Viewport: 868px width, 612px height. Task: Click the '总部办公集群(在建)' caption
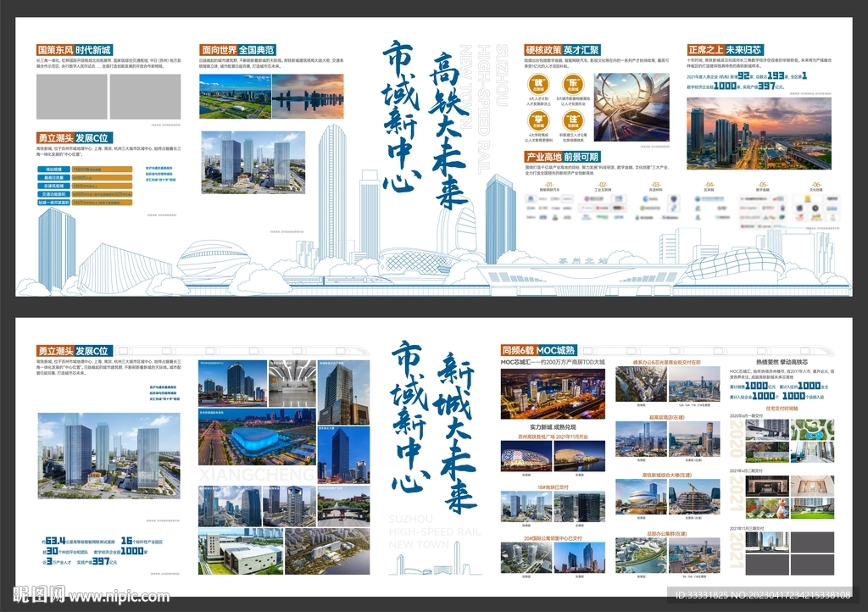pos(667,533)
